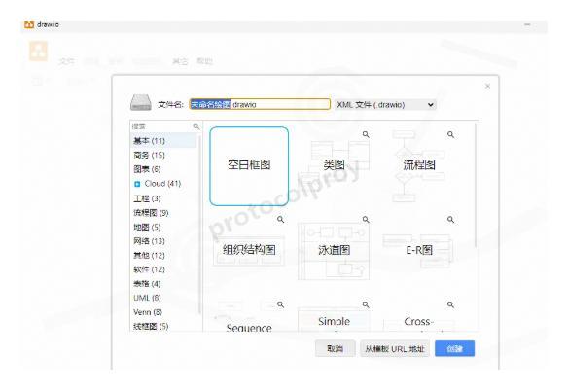Click magnifier on 组织结构图 template
Viewport: 568px width, 392px height.
point(280,219)
